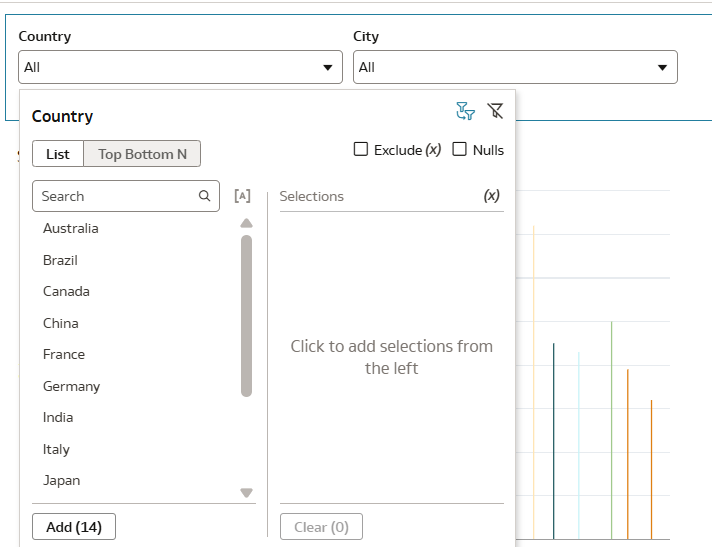Click the (x) icon beside Selections
The image size is (712, 547).
pos(491,196)
